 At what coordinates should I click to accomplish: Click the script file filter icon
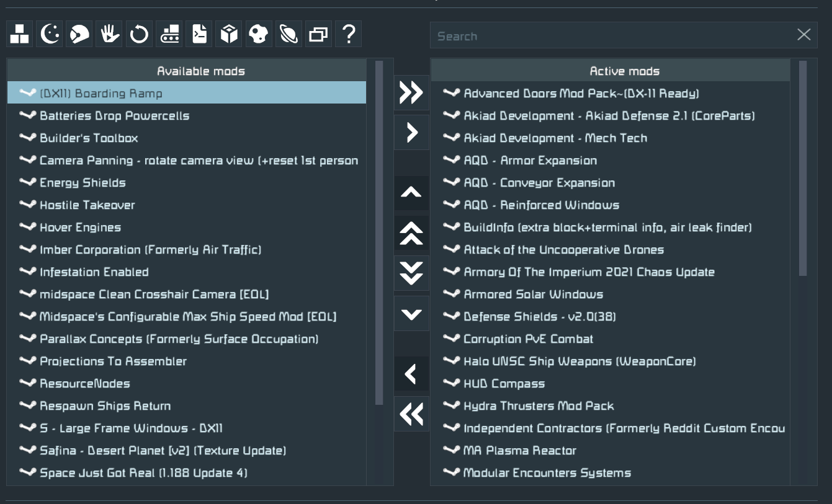[199, 34]
